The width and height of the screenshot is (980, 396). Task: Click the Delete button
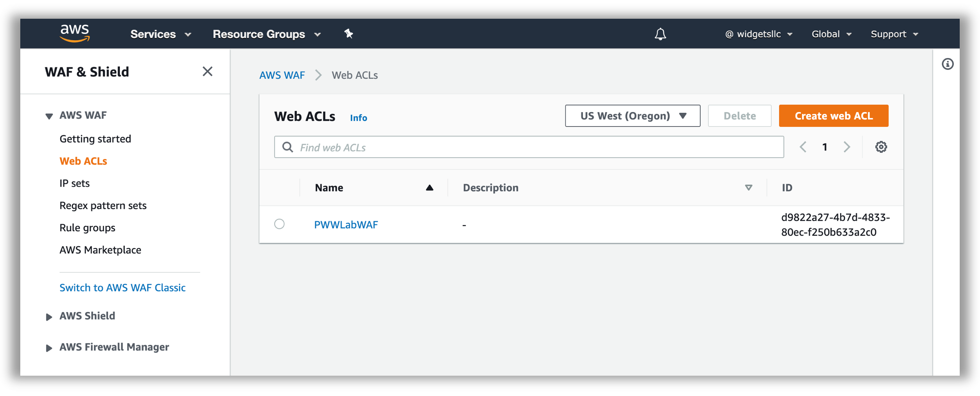(739, 116)
